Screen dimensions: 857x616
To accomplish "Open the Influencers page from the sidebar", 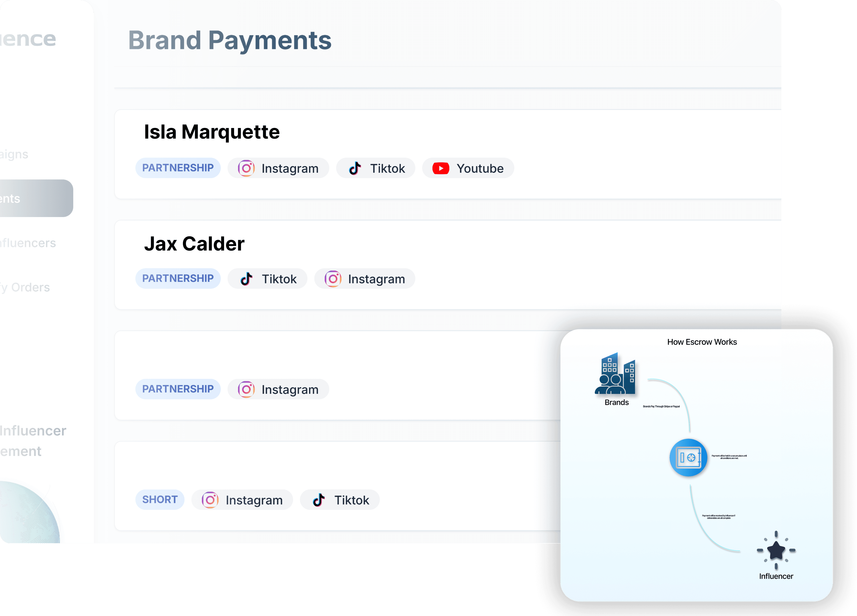I will [x=27, y=243].
